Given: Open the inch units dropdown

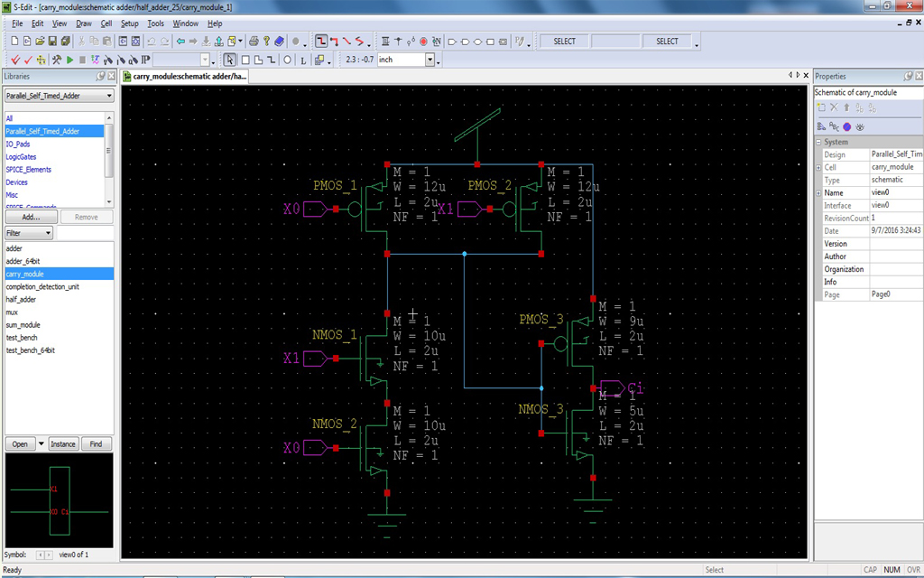Looking at the screenshot, I should point(430,60).
